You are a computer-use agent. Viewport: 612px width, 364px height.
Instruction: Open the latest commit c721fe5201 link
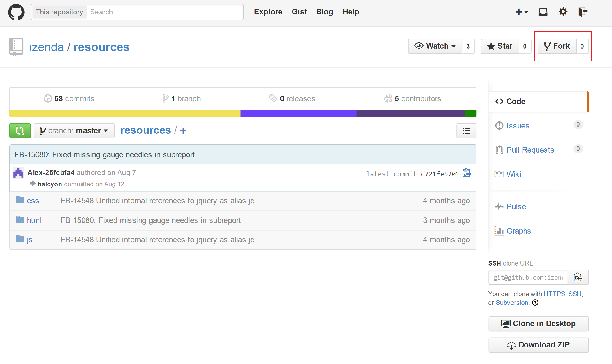click(x=440, y=174)
